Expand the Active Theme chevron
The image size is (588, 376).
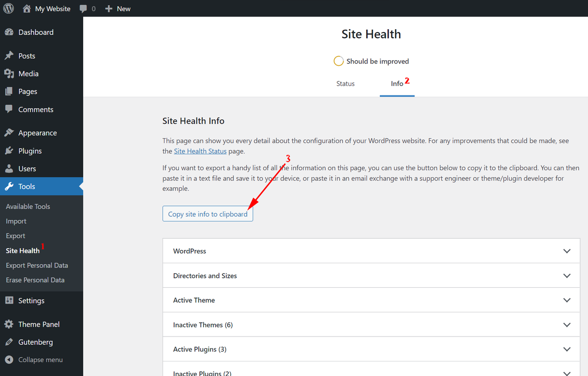tap(567, 300)
